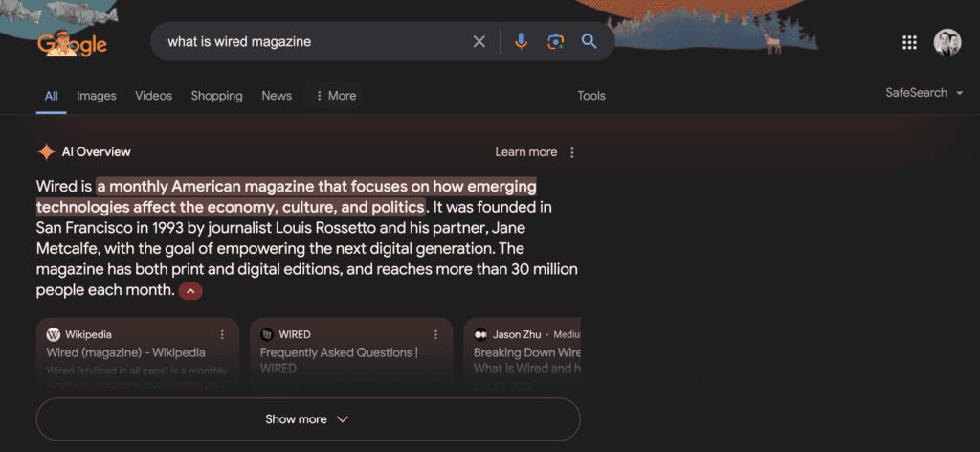
Task: Click the Learn more link
Action: pyautogui.click(x=525, y=152)
